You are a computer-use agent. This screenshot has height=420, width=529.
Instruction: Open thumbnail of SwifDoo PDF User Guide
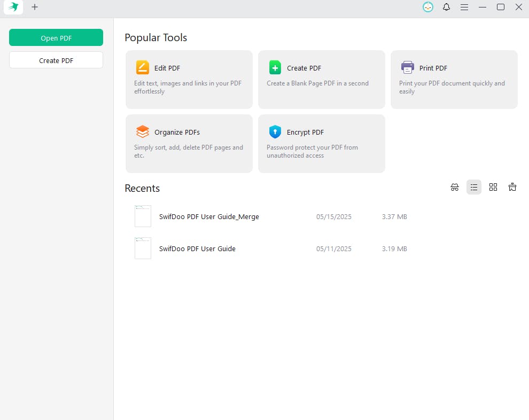(x=143, y=248)
